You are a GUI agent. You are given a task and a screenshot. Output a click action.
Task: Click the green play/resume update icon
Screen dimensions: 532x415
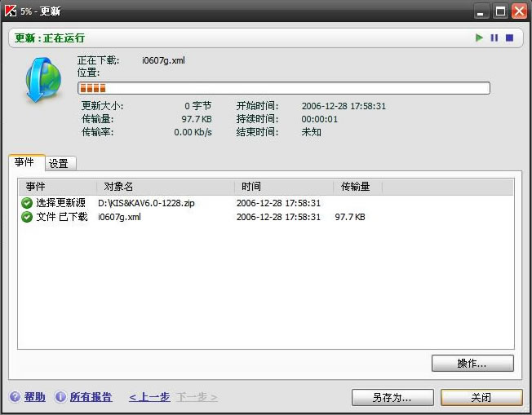(x=480, y=38)
